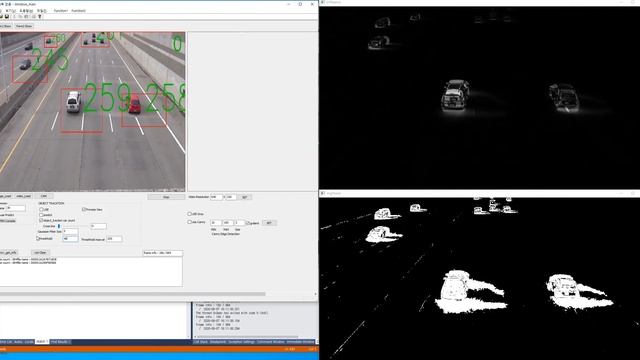Click the Cross line value field
Image resolution: width=640 pixels, height=360 pixels.
pos(98,226)
